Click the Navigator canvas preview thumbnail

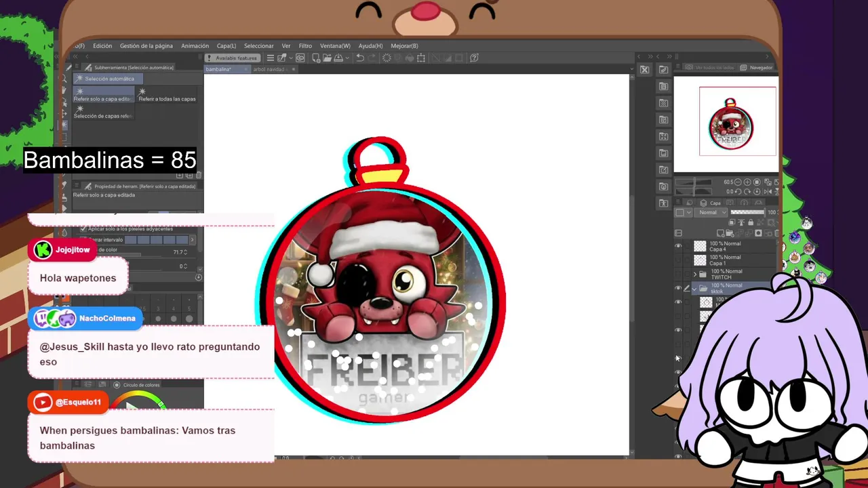tap(726, 124)
